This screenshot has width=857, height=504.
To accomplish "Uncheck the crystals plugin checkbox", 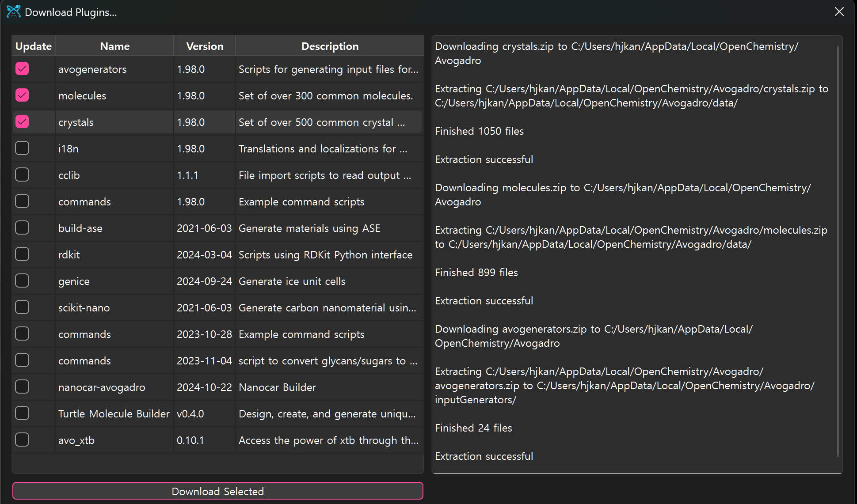I will (x=22, y=122).
